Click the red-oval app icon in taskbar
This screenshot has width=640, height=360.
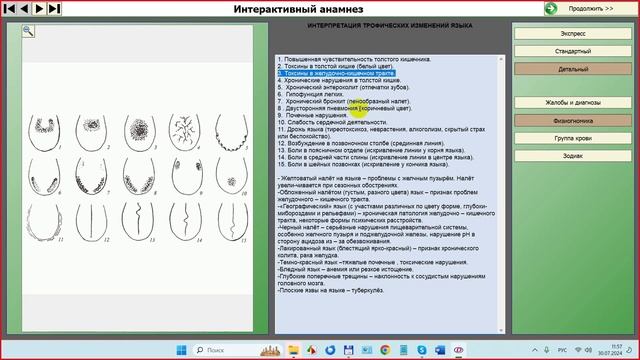coord(458,350)
